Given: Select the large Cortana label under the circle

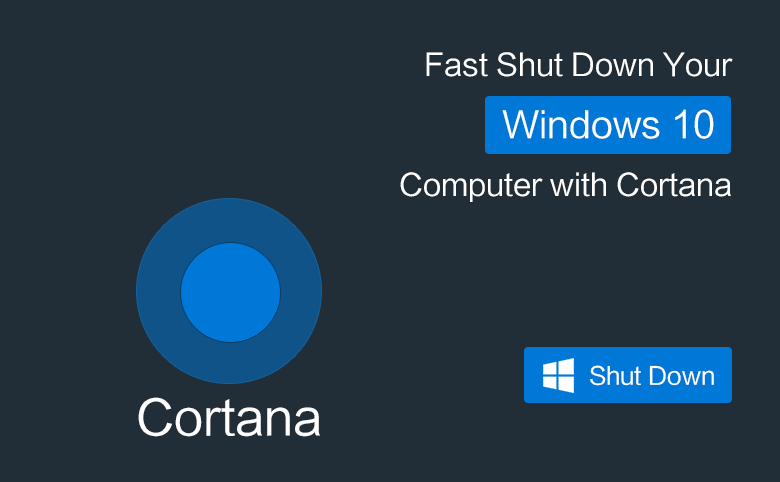Looking at the screenshot, I should pos(229,417).
